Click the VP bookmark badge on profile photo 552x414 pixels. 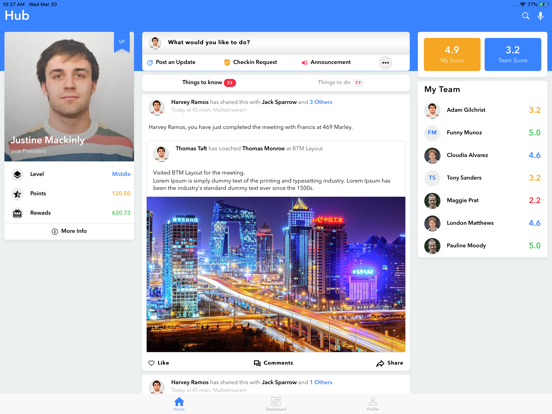coord(122,42)
